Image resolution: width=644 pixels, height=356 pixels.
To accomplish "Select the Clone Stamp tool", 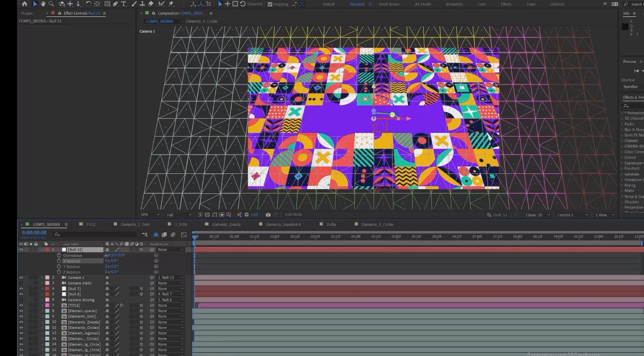I will (x=142, y=4).
